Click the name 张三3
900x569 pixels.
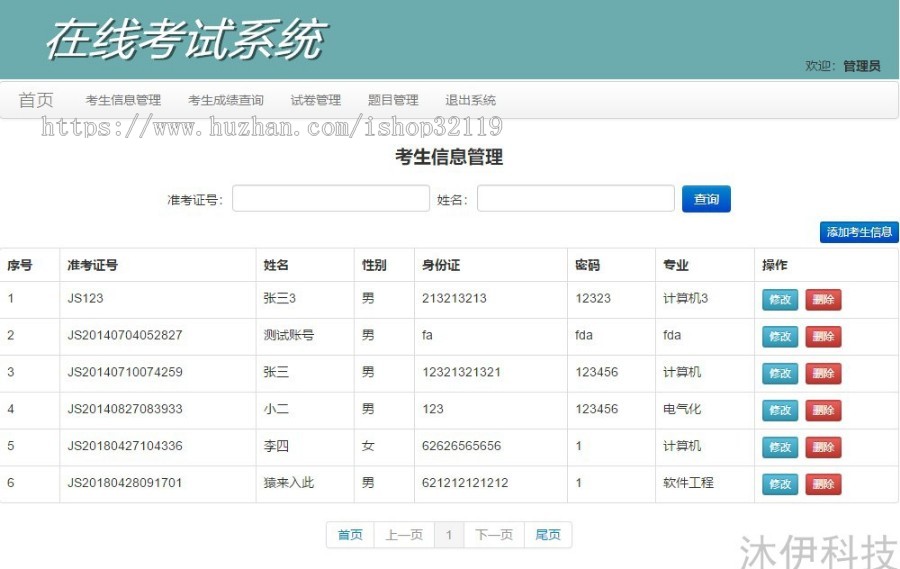point(280,299)
